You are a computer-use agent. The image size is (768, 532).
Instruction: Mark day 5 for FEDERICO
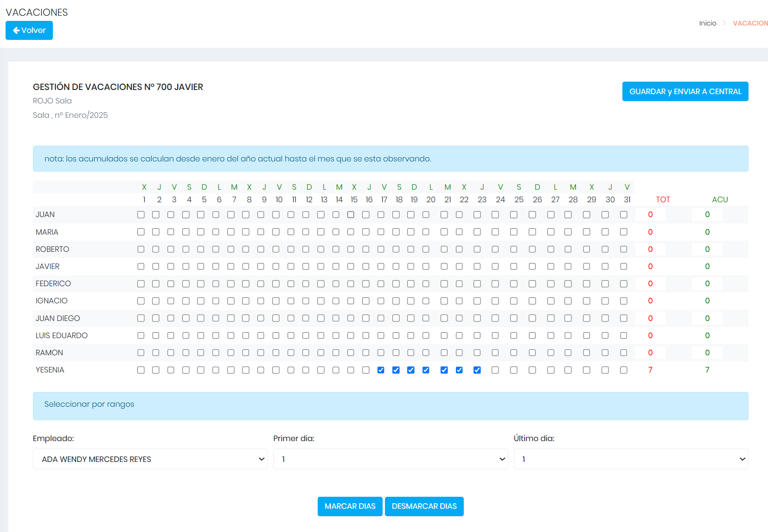201,284
